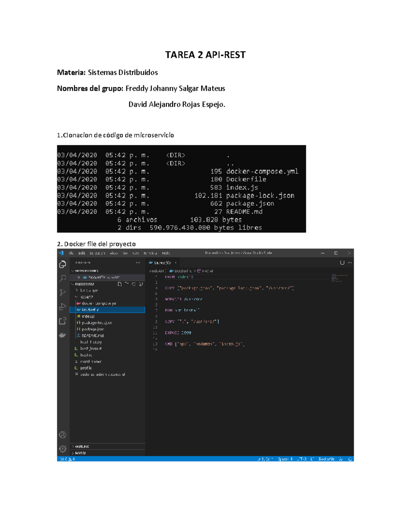Viewport: 411px width, 532px height.
Task: Click the FROM breadcrumb segment
Action: (x=205, y=271)
